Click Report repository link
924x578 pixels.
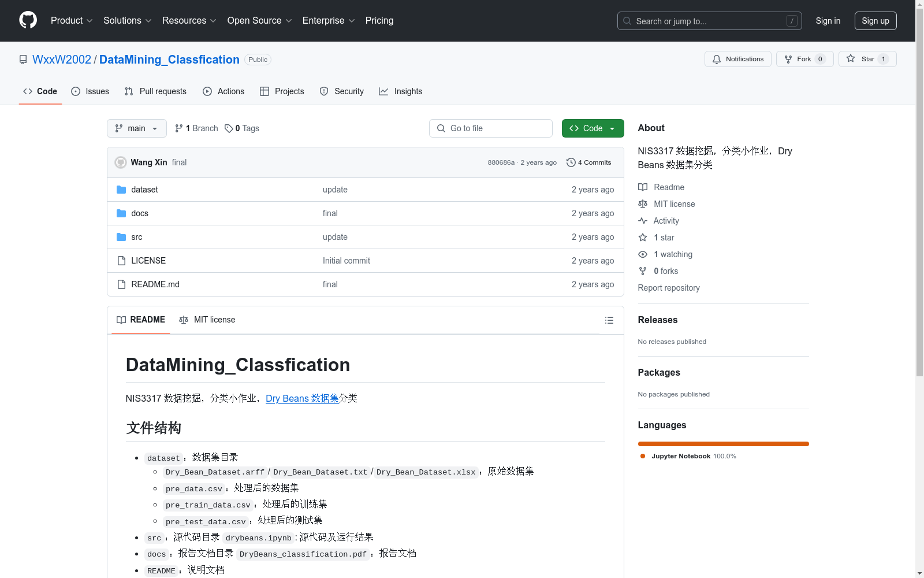pyautogui.click(x=669, y=288)
